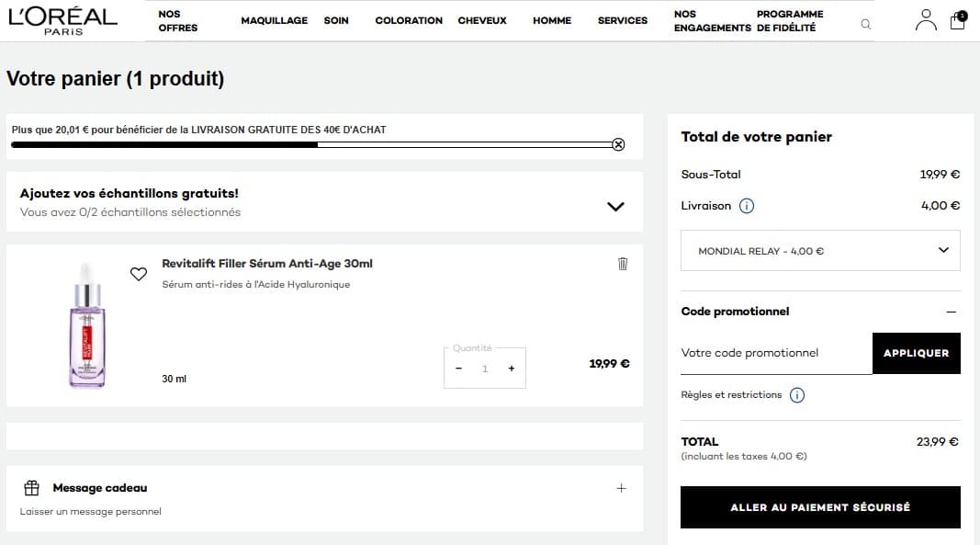Open the account profile icon
The image size is (980, 545).
click(926, 20)
